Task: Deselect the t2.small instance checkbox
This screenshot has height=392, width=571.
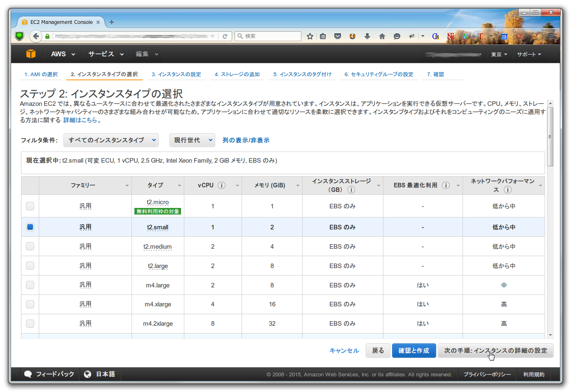Action: tap(30, 227)
